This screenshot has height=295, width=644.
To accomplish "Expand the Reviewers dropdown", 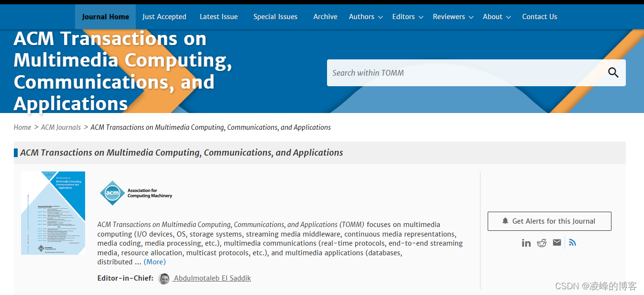I will pyautogui.click(x=449, y=16).
